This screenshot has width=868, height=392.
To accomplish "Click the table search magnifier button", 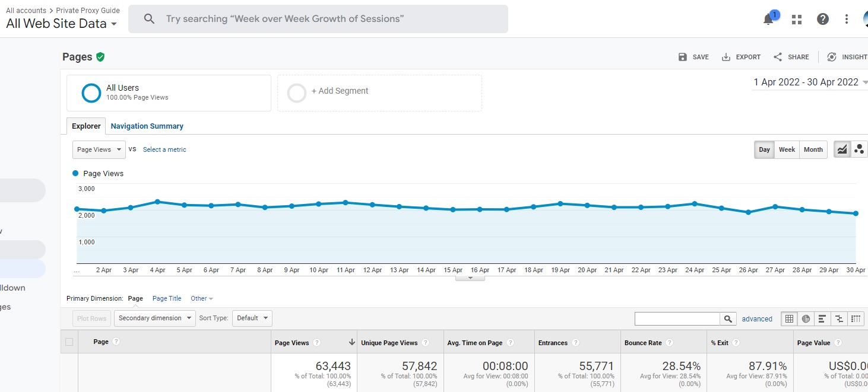I will [728, 319].
